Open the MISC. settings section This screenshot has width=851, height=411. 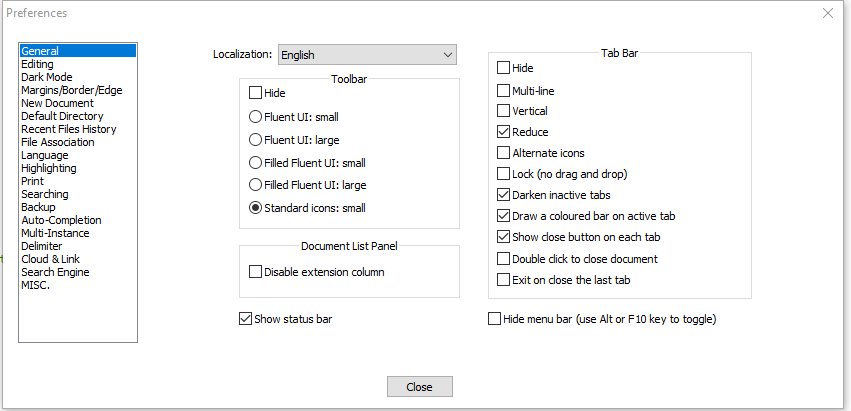[35, 285]
